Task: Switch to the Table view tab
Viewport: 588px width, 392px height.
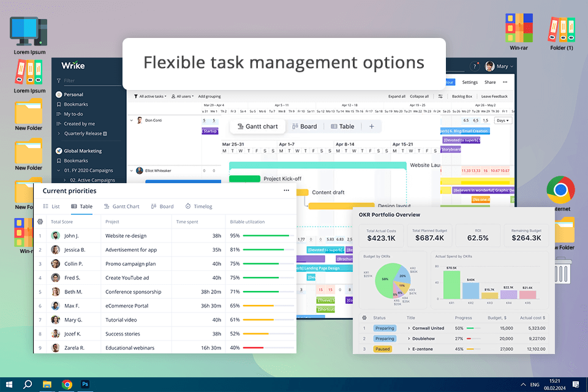Action: pos(342,126)
